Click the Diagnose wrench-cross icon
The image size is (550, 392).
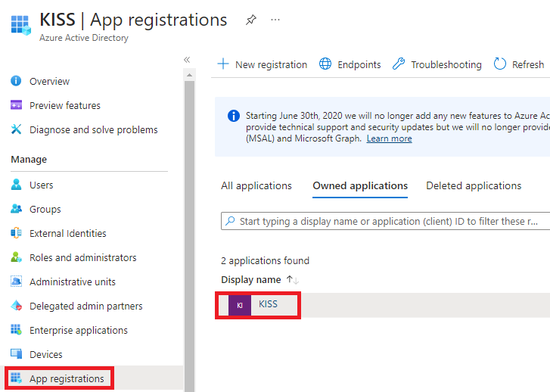click(x=16, y=129)
